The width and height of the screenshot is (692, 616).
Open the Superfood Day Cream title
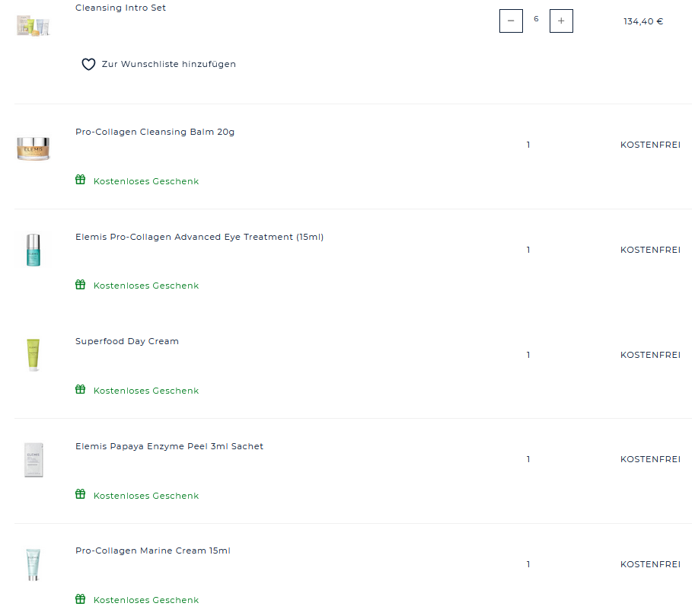pyautogui.click(x=127, y=342)
